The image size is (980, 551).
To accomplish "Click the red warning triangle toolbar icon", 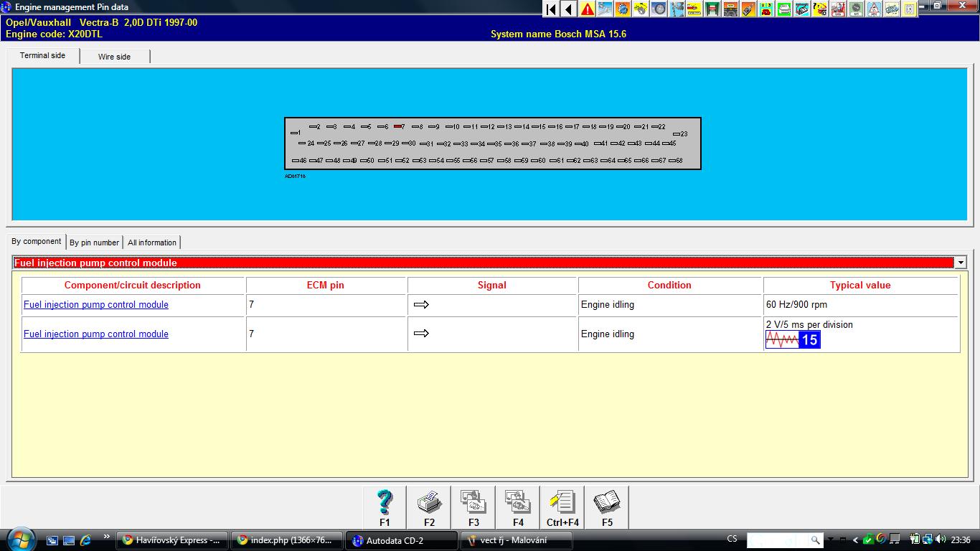I will [x=587, y=9].
